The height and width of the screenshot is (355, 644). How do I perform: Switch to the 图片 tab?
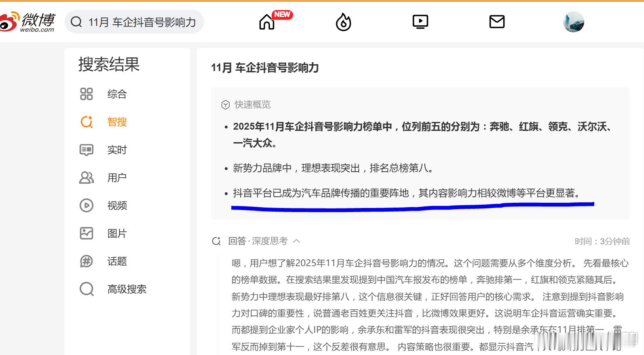point(117,233)
